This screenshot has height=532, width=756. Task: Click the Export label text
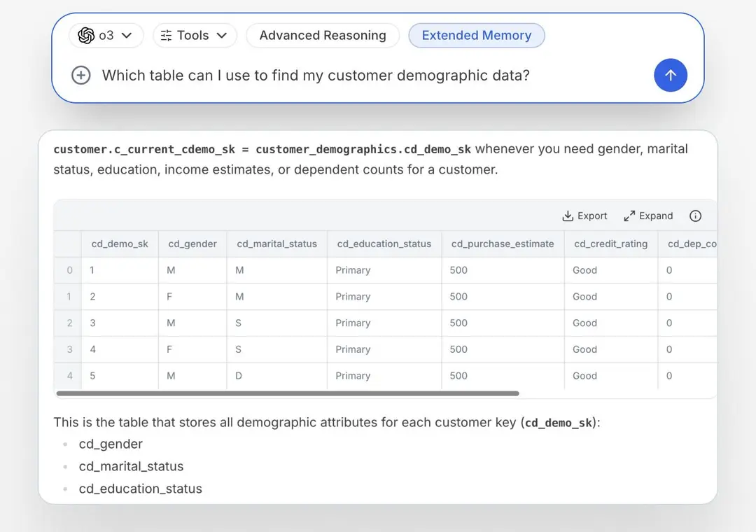tap(592, 216)
